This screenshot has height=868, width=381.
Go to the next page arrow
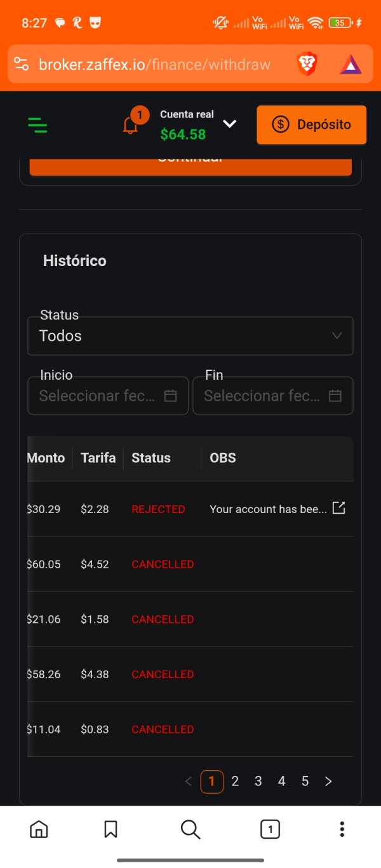coord(328,782)
